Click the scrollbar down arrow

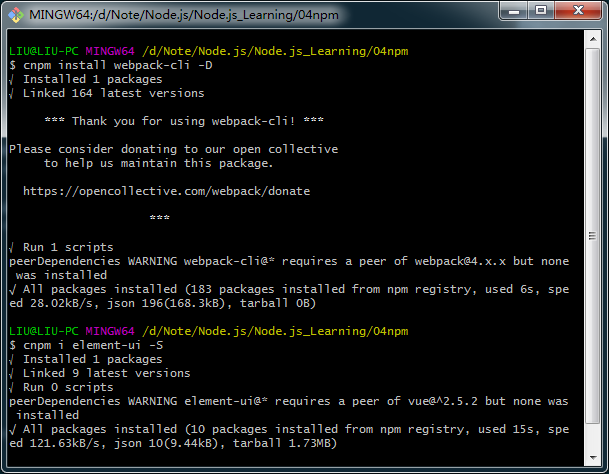pos(593,457)
